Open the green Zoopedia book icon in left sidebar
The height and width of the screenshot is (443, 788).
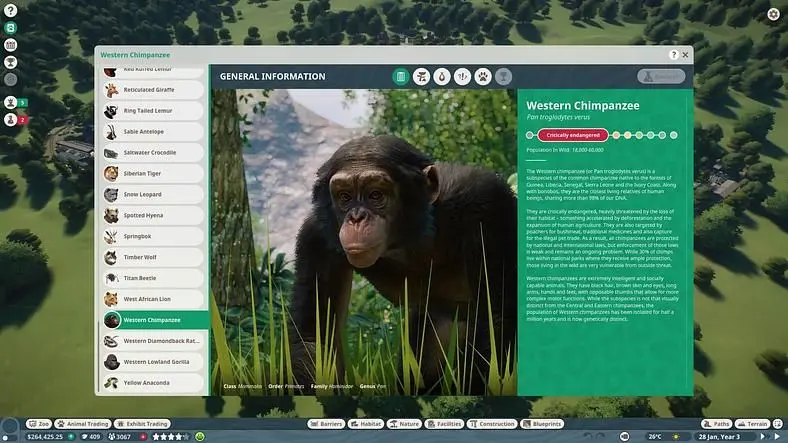10,28
